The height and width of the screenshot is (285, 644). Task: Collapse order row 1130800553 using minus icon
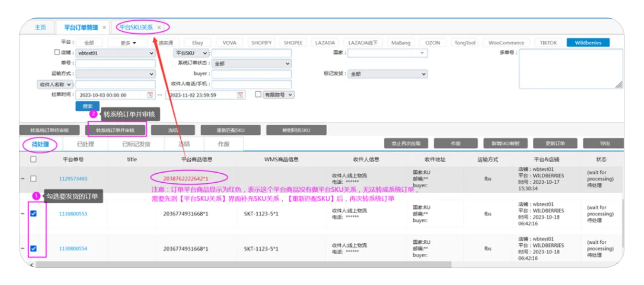[23, 214]
